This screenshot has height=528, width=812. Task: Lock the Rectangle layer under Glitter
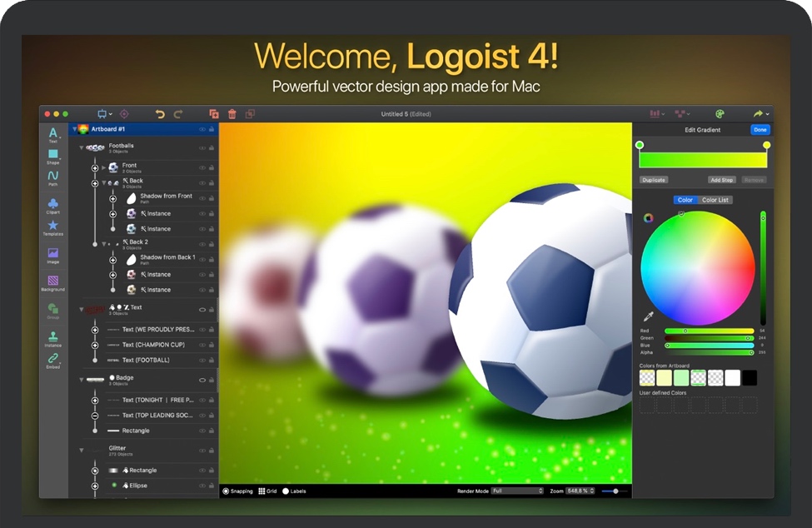[212, 471]
